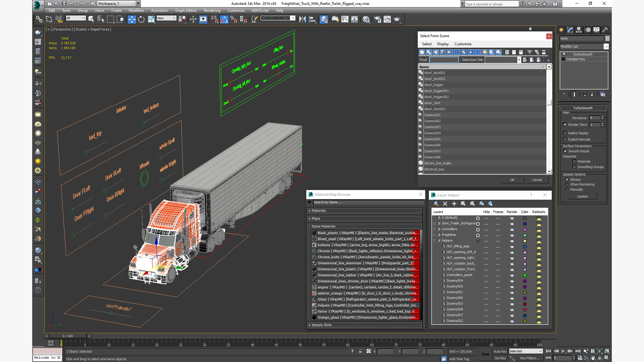Open the View reference coordinate dropdown

[x=166, y=18]
